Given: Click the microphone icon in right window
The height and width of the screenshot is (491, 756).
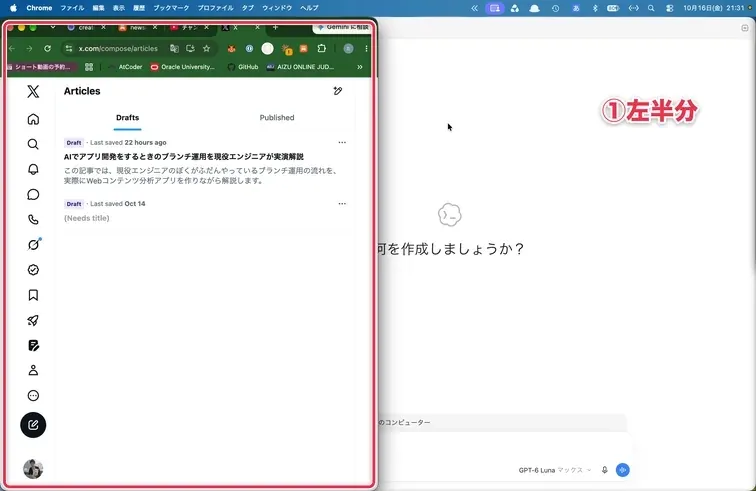Looking at the screenshot, I should tap(605, 470).
